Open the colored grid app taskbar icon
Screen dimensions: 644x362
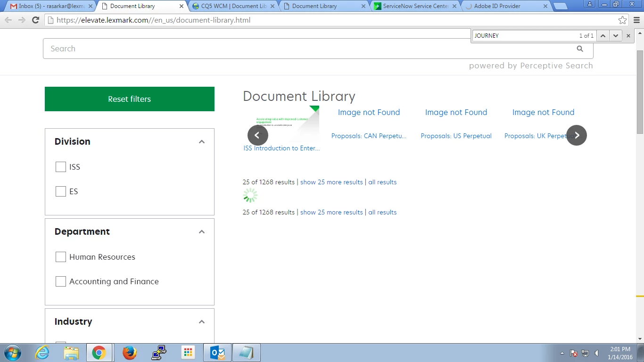point(188,353)
